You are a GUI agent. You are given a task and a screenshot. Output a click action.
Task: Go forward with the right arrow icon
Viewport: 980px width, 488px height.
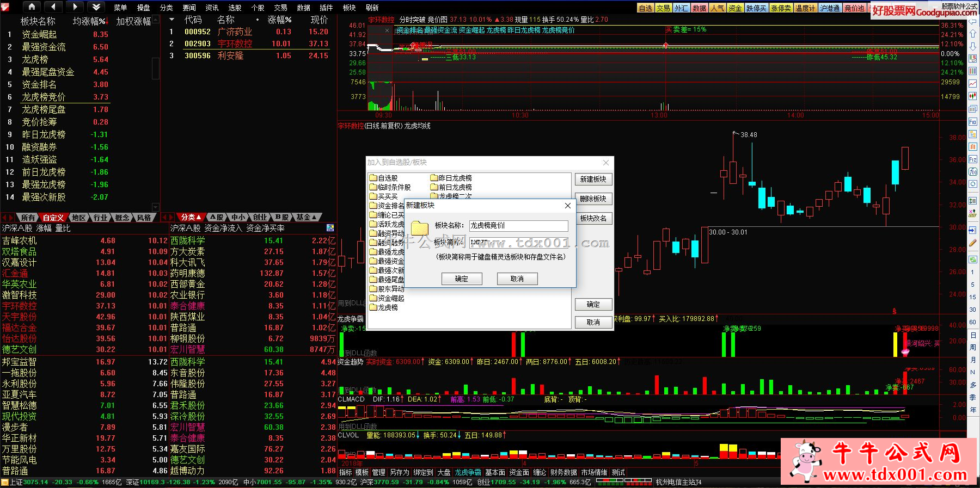[75, 7]
